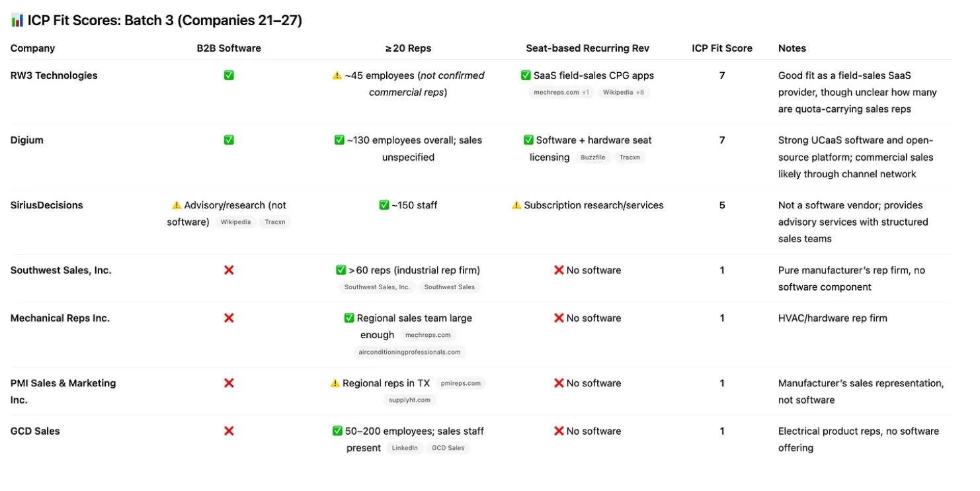Click green checkmark in Digium B2B Software column
This screenshot has height=491, width=980.
click(229, 140)
